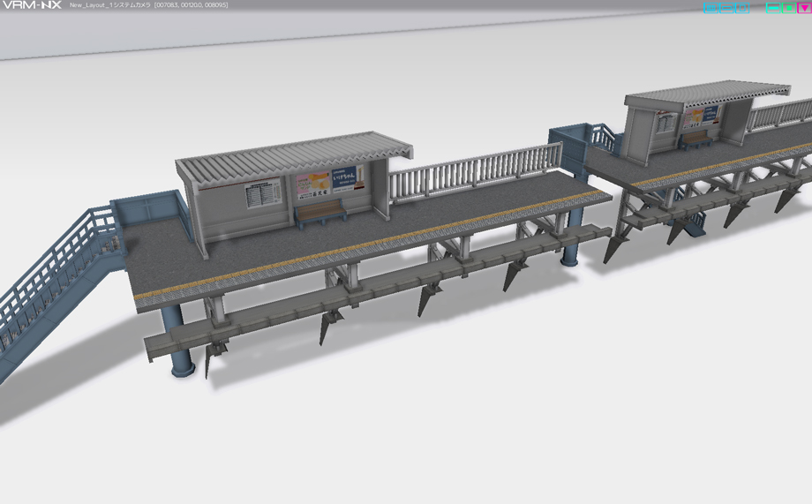Image resolution: width=812 pixels, height=504 pixels.
Task: Select the pink advertisement poster in the near shelter
Action: point(312,184)
